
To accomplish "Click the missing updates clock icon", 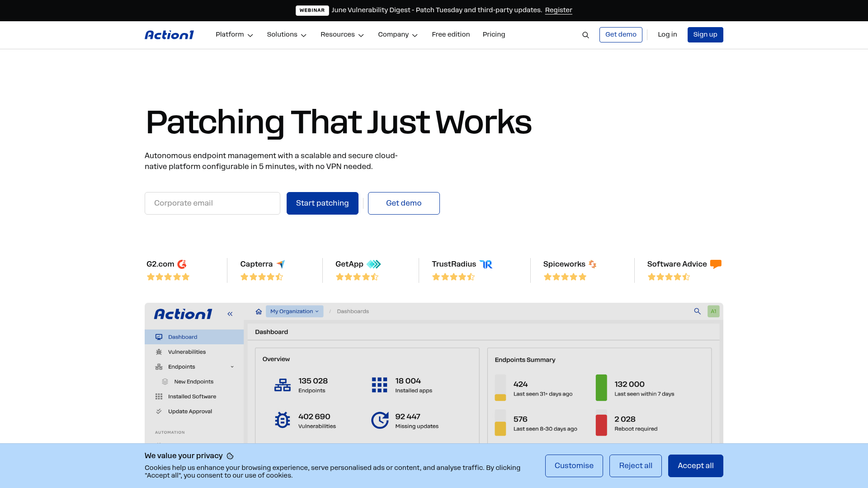I will click(x=380, y=420).
